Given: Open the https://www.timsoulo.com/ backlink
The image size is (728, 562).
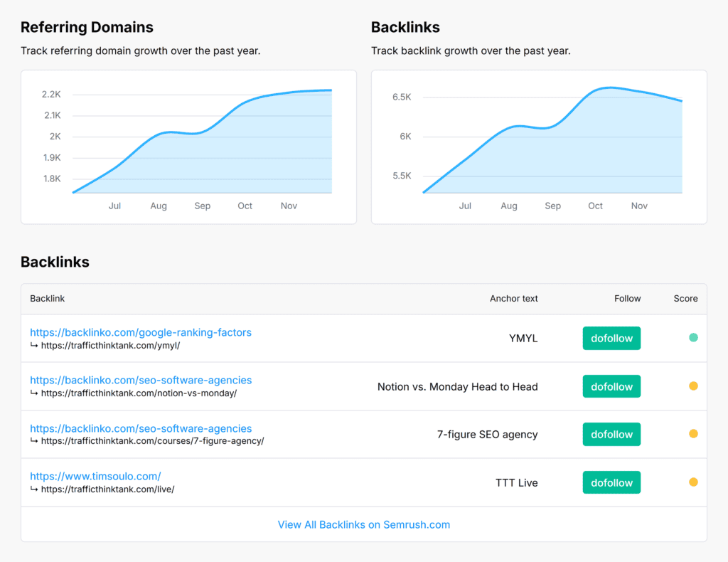Looking at the screenshot, I should point(95,476).
